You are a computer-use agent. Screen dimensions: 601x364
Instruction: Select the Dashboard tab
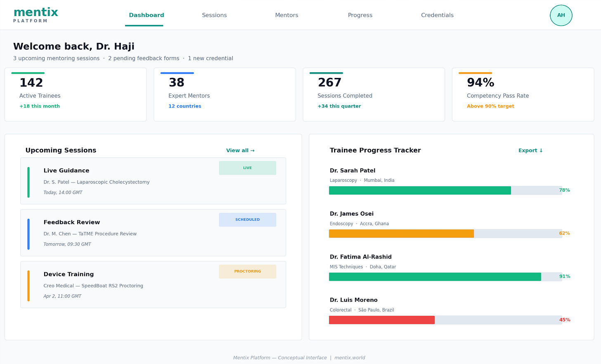146,15
